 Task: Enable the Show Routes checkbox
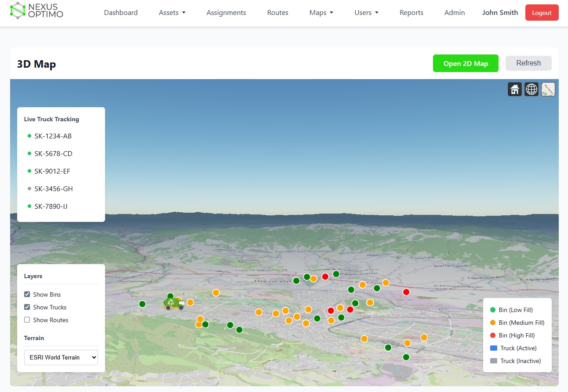[27, 320]
